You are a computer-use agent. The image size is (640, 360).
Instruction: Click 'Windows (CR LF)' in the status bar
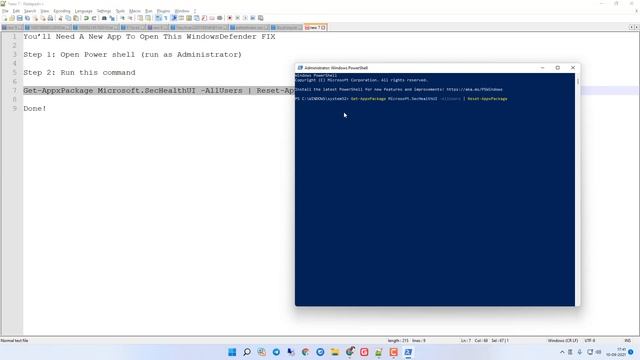tap(563, 340)
